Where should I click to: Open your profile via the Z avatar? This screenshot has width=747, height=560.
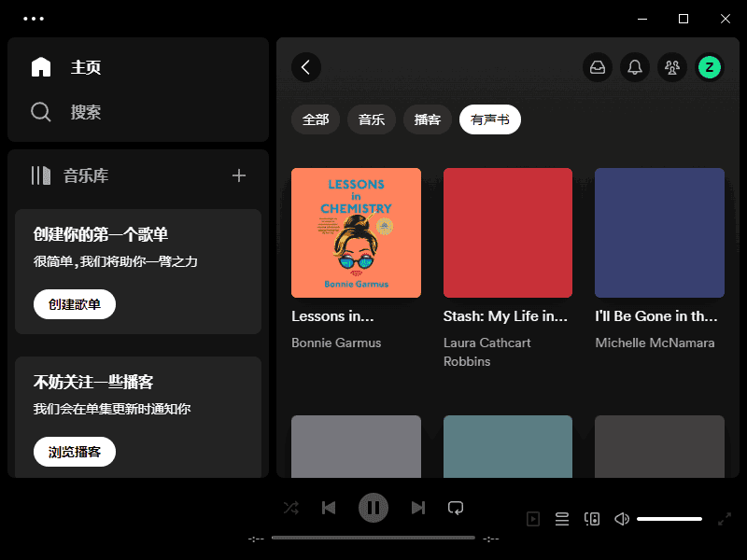[709, 67]
